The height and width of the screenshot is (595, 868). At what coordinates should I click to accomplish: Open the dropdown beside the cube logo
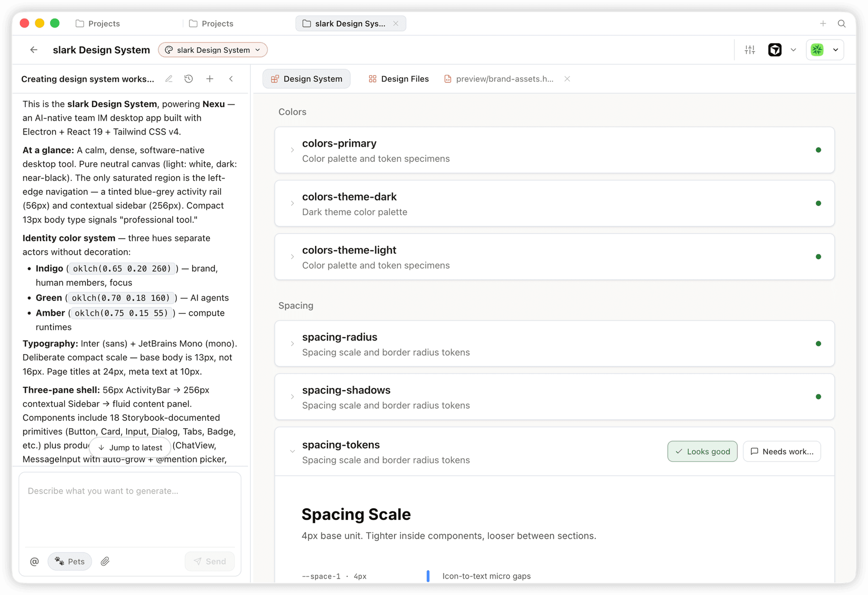pos(793,50)
